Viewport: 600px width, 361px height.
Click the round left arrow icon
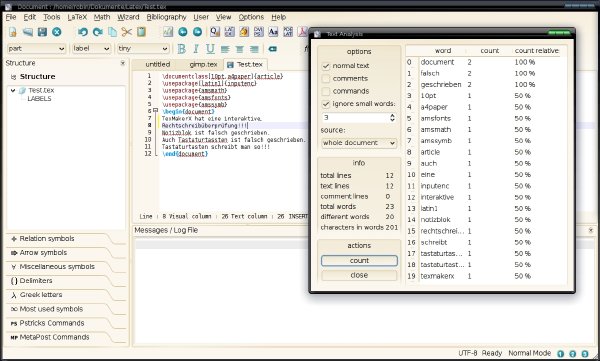coord(183,32)
